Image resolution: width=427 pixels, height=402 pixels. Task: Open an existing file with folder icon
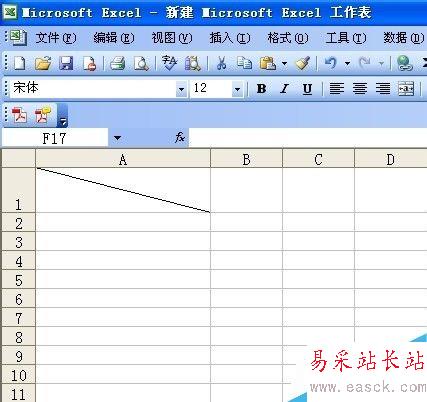click(43, 63)
